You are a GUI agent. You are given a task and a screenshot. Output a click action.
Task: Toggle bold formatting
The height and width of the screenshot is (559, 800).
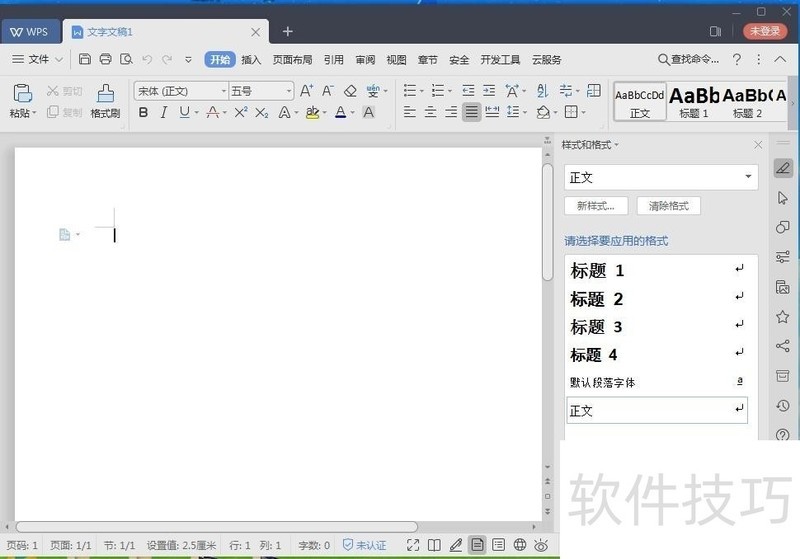point(143,113)
